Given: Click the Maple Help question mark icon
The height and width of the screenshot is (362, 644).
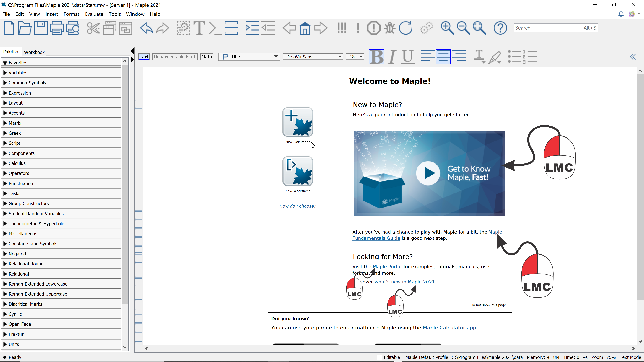Looking at the screenshot, I should click(x=500, y=28).
